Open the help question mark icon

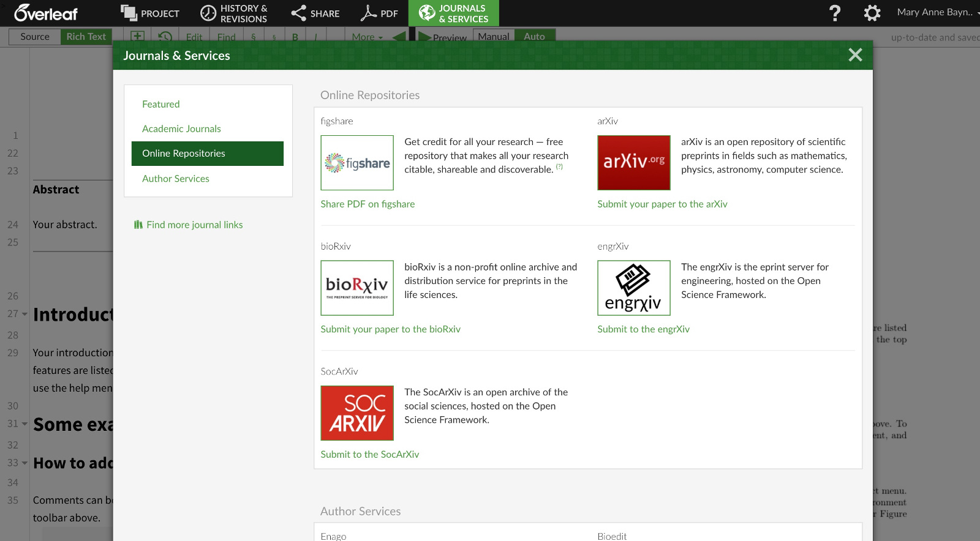(x=835, y=13)
